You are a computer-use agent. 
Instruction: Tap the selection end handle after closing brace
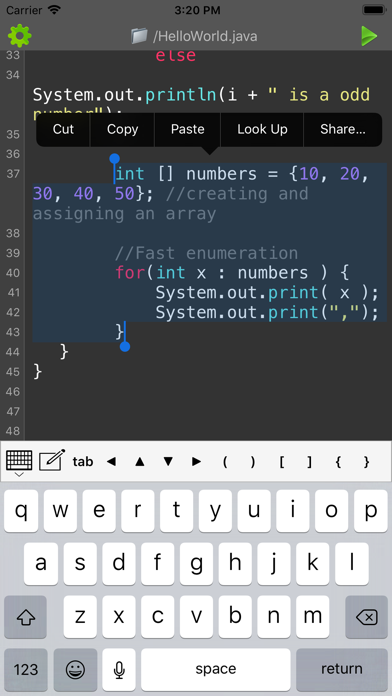tap(125, 346)
